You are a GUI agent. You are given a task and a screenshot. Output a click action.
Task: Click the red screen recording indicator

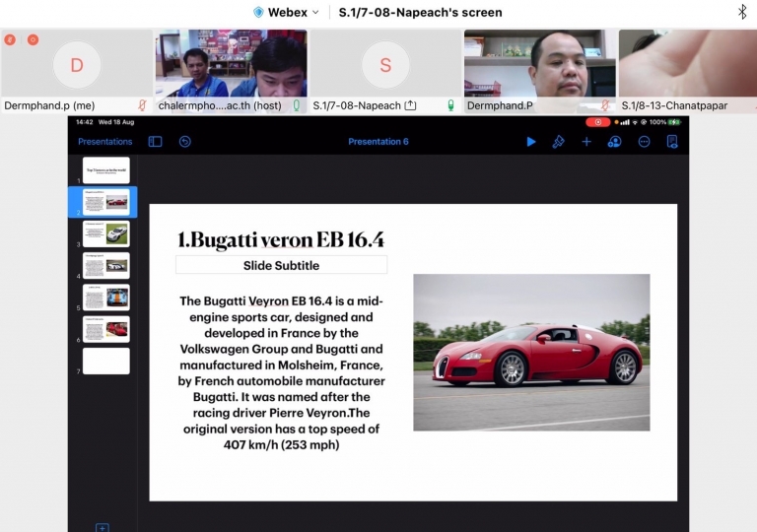coord(597,122)
